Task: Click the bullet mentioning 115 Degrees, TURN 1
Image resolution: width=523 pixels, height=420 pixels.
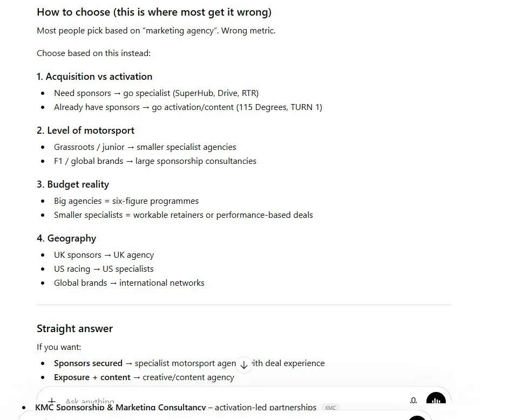Action: pyautogui.click(x=188, y=107)
